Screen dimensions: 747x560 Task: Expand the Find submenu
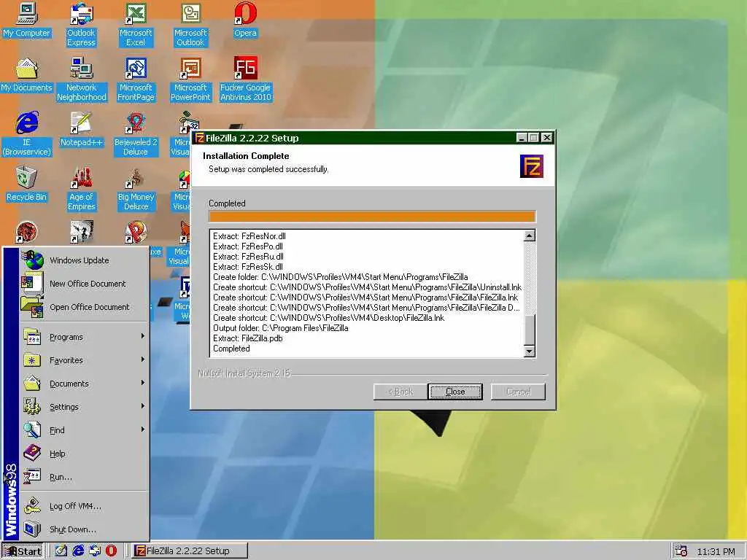pos(85,430)
